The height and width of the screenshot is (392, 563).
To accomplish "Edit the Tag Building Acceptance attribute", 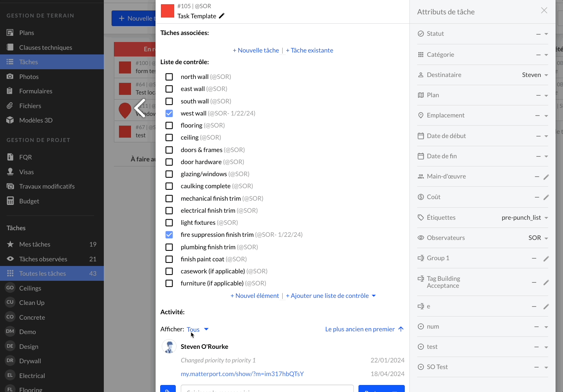I will click(546, 283).
